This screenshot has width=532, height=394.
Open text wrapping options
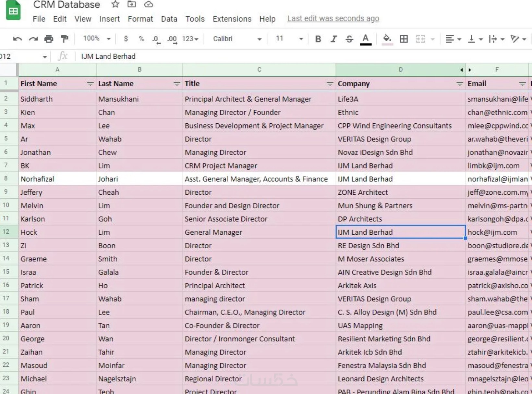[497, 39]
